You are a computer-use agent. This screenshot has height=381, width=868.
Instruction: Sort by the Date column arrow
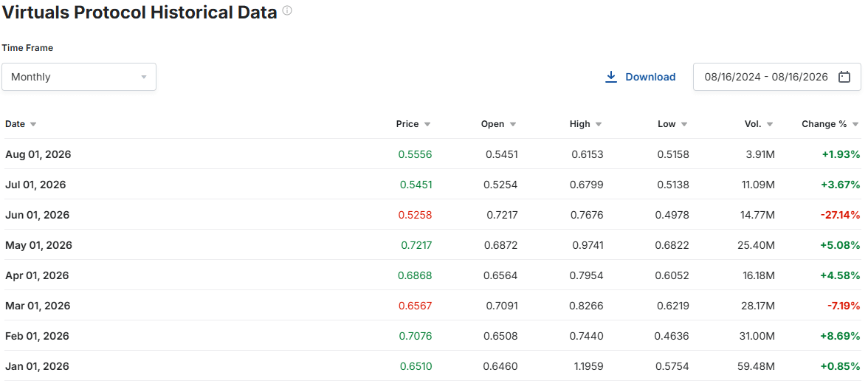click(x=33, y=125)
